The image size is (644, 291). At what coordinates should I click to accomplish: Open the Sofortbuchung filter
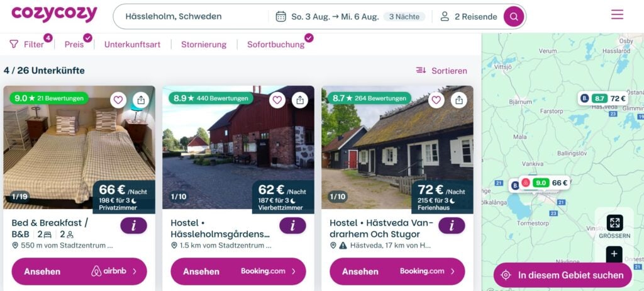[275, 45]
